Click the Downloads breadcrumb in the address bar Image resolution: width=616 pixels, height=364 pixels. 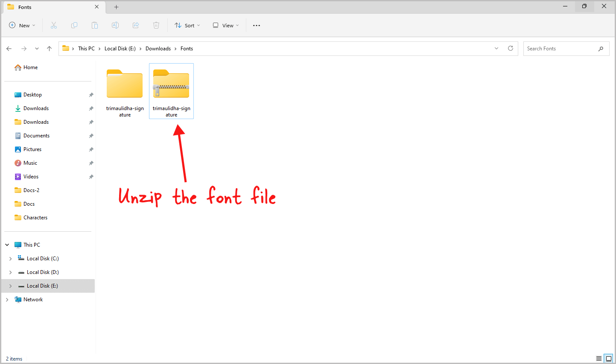(158, 48)
